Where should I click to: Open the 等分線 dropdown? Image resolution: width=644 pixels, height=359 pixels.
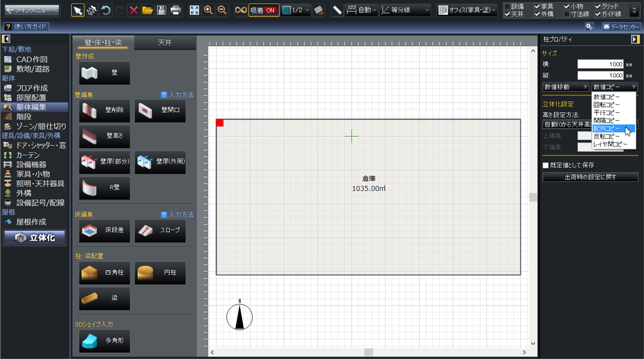pos(405,10)
